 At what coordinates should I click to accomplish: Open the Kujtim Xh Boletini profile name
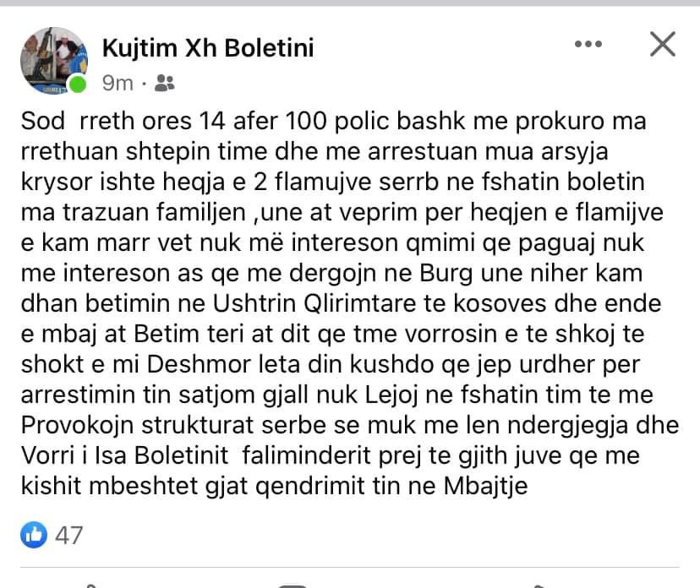click(208, 48)
